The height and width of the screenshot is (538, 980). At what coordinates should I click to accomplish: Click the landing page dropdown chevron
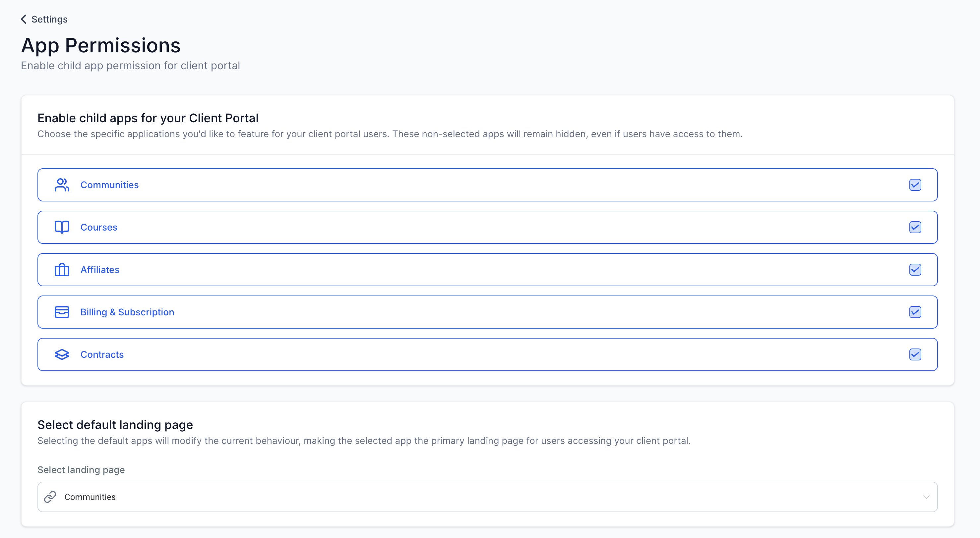click(x=926, y=497)
